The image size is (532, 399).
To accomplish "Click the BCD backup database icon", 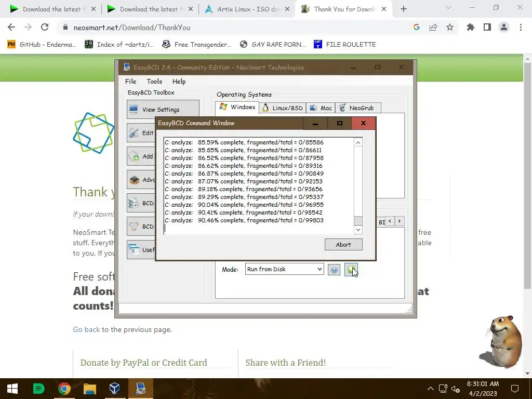I will click(134, 203).
